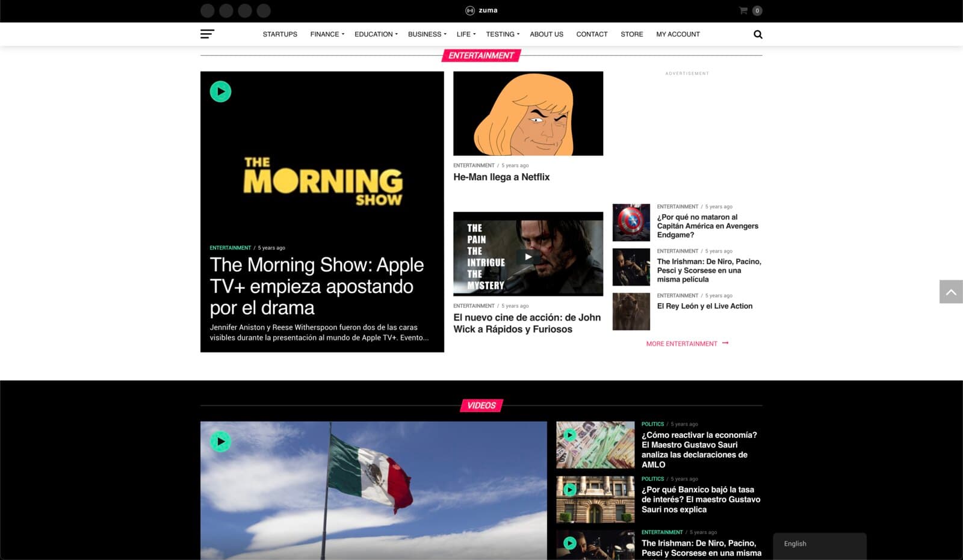Image resolution: width=963 pixels, height=560 pixels.
Task: Click the arrow next to More Entertainment
Action: pyautogui.click(x=725, y=343)
